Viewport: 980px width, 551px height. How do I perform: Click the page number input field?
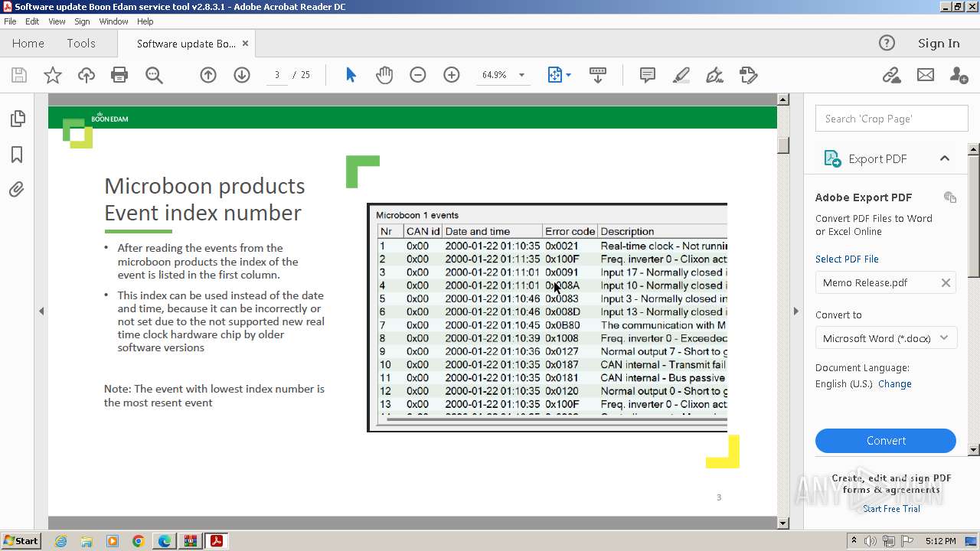pos(276,75)
